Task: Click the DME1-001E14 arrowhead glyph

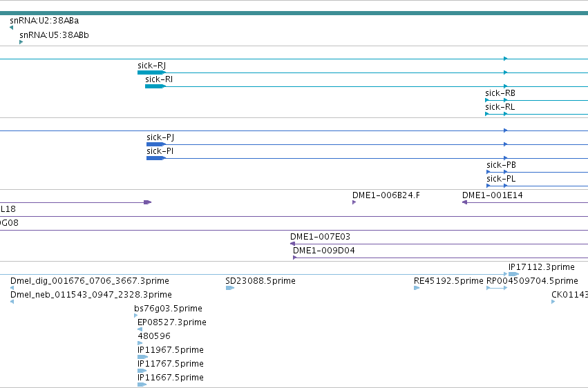Action: click(x=464, y=202)
